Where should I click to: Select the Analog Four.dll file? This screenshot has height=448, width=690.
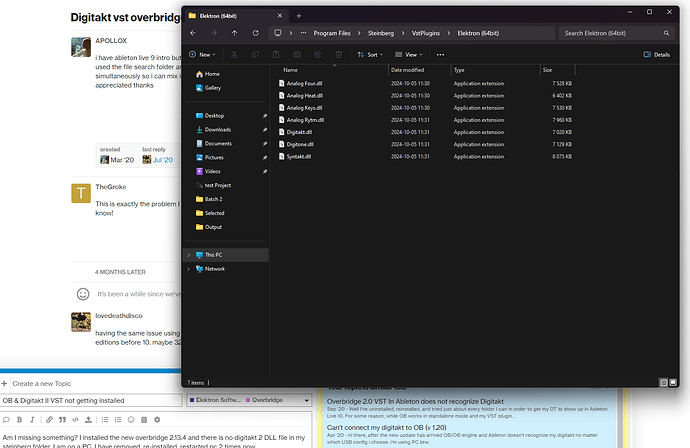(305, 83)
